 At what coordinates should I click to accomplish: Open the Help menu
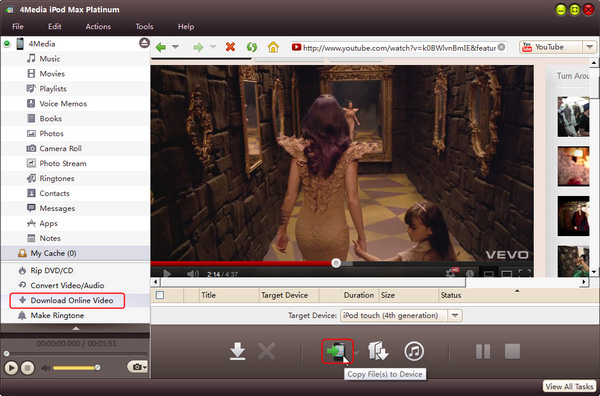pos(186,26)
